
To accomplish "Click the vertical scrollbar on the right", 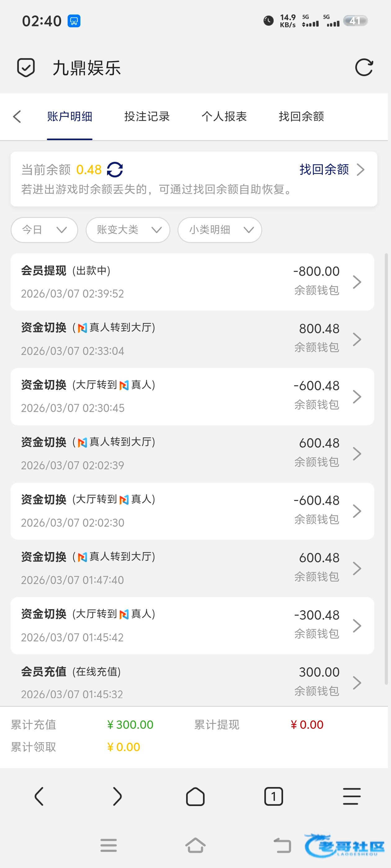I will tap(386, 468).
